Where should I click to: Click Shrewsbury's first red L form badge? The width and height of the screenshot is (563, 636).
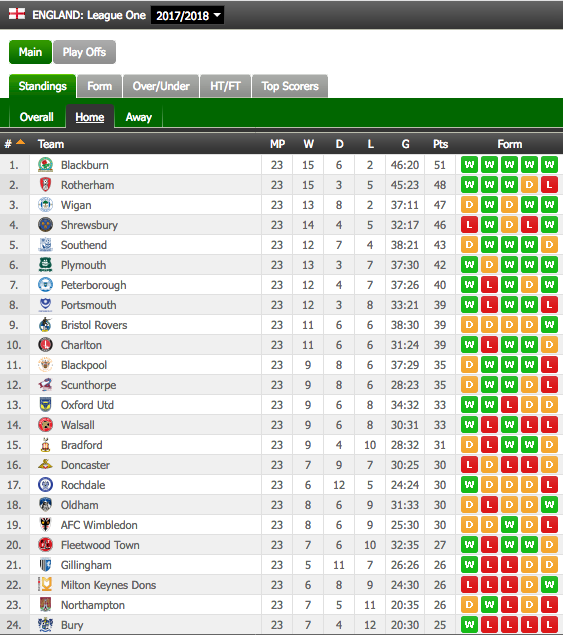tap(469, 225)
